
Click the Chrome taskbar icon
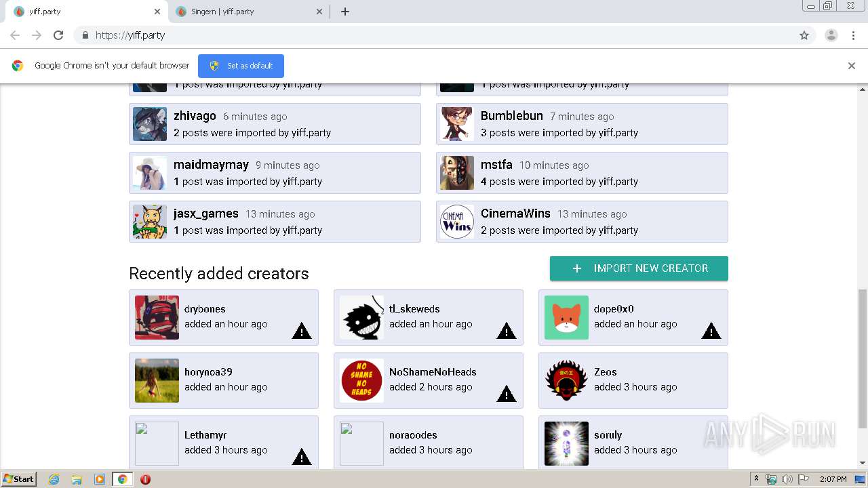[x=122, y=479]
